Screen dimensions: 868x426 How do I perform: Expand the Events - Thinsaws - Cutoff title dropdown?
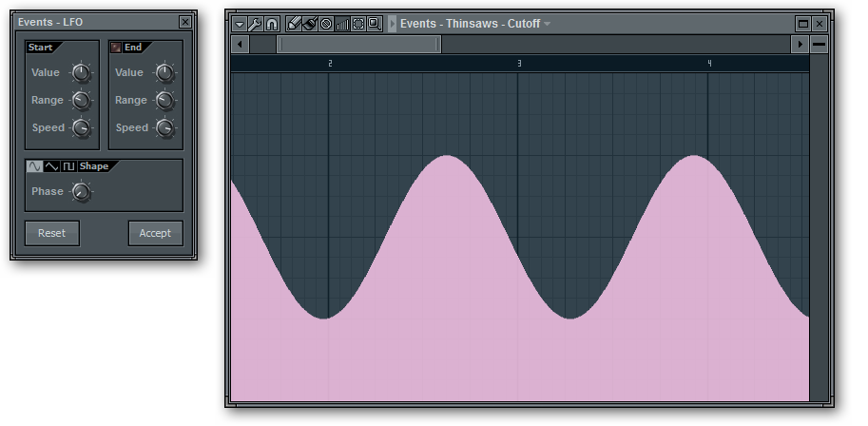click(x=547, y=24)
